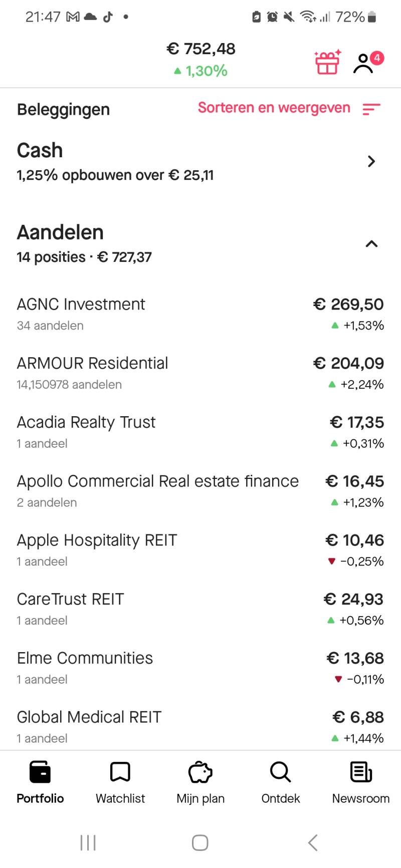
Task: Tap the Portfolio wallet icon
Action: [x=40, y=772]
